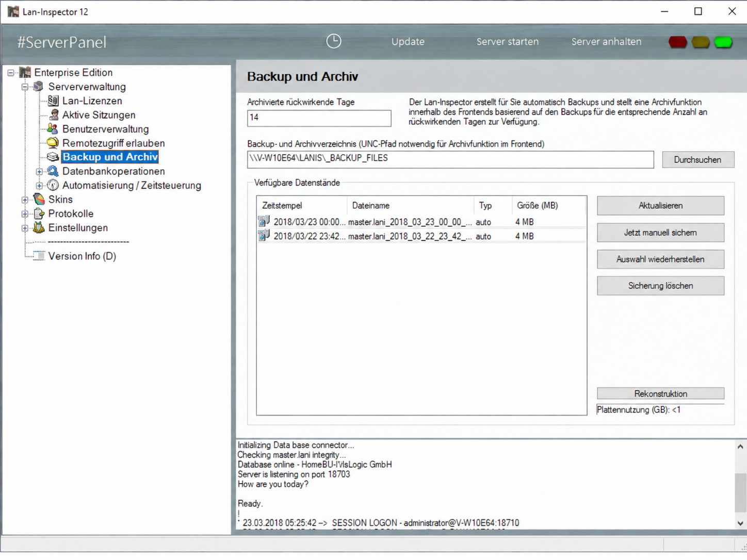Open Remotezugriff erlauben tree entry
This screenshot has width=747, height=560.
pyautogui.click(x=113, y=143)
